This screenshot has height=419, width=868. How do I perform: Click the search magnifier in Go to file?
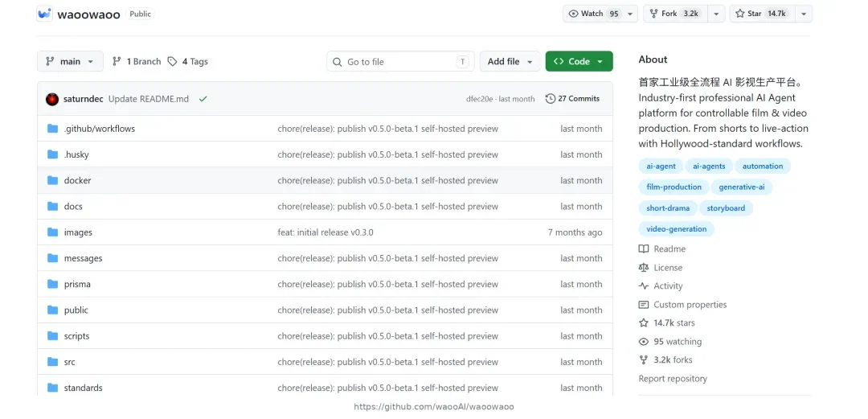[337, 62]
